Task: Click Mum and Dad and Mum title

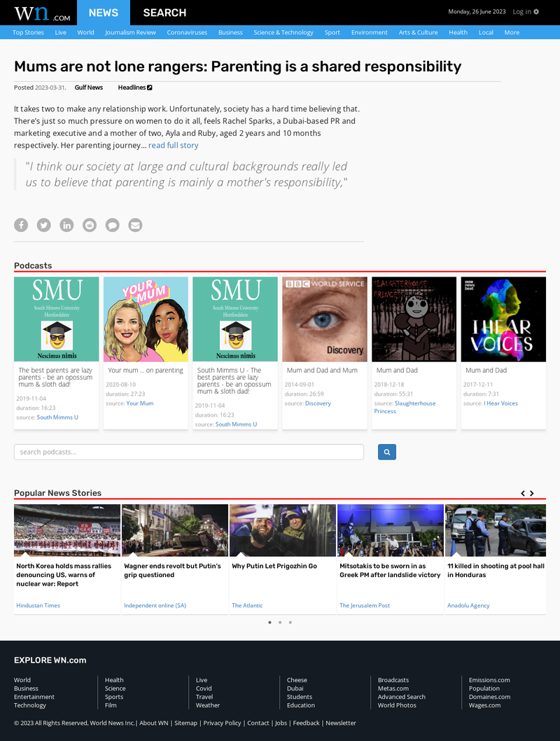Action: [x=322, y=370]
